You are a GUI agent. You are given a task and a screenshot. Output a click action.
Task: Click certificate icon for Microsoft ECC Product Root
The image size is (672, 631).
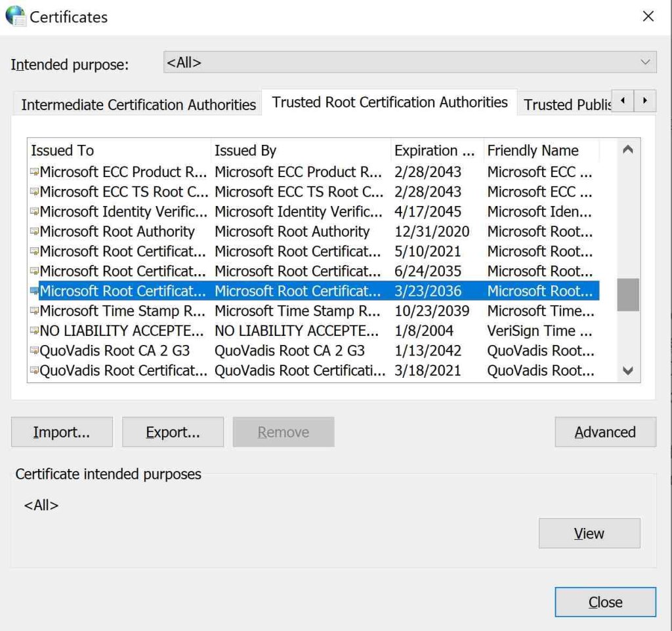point(34,173)
